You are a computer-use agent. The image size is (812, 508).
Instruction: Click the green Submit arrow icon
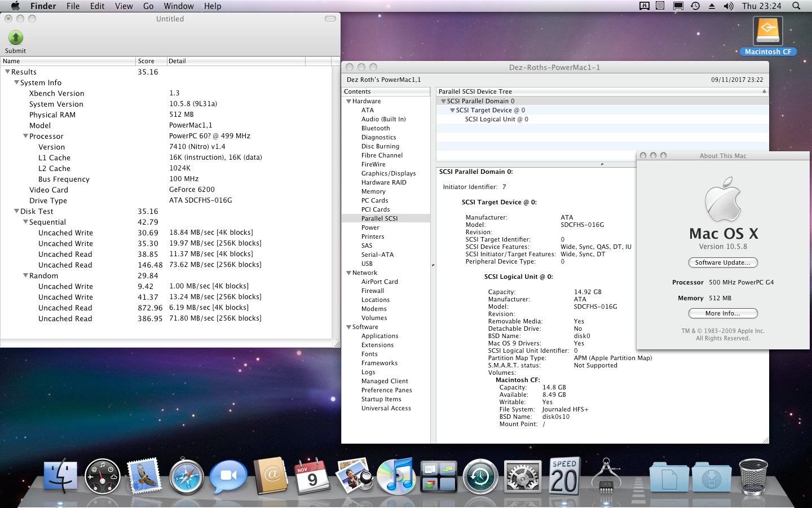[16, 38]
